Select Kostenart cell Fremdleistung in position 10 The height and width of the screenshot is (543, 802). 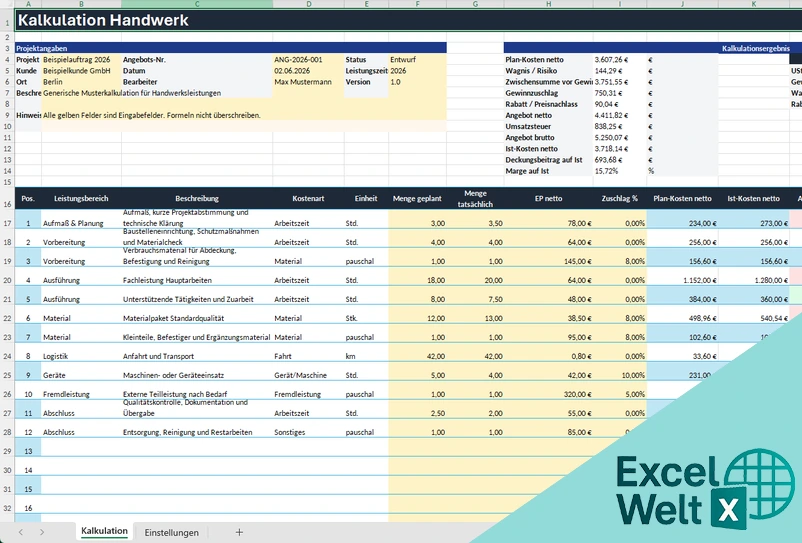tap(308, 394)
